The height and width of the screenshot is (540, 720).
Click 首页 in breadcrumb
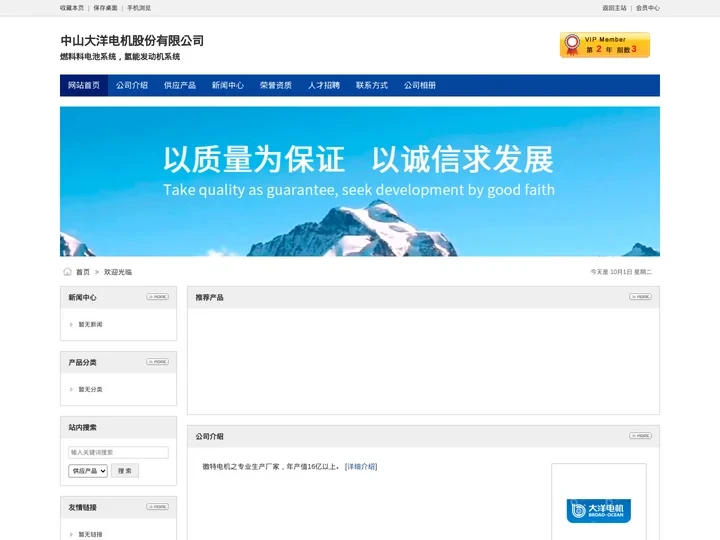click(x=83, y=272)
